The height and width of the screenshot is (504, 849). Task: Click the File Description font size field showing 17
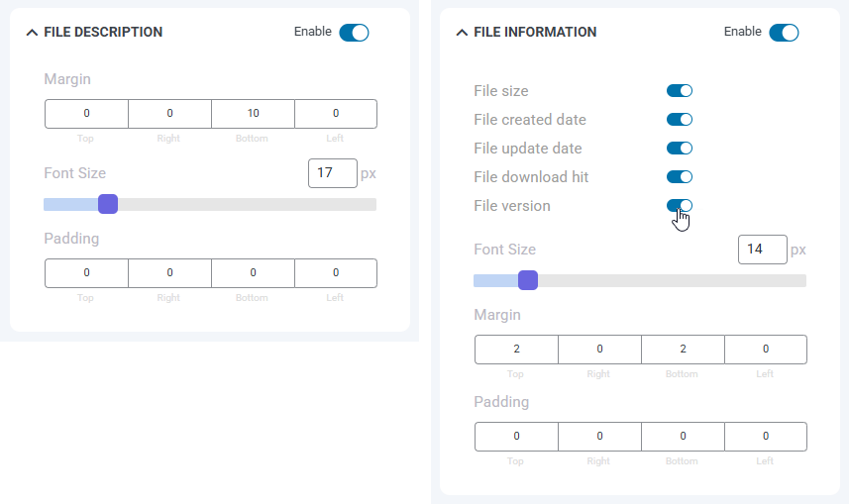tap(332, 173)
